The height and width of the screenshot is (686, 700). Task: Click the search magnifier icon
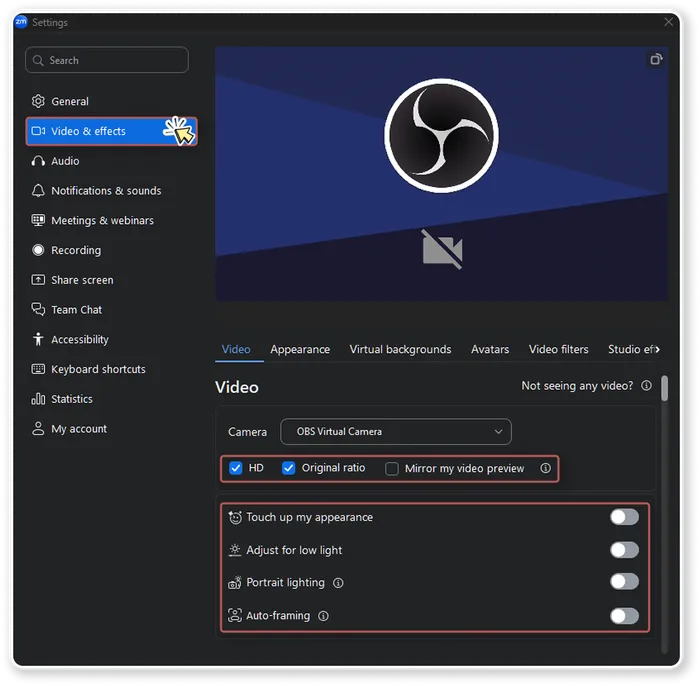pos(38,60)
